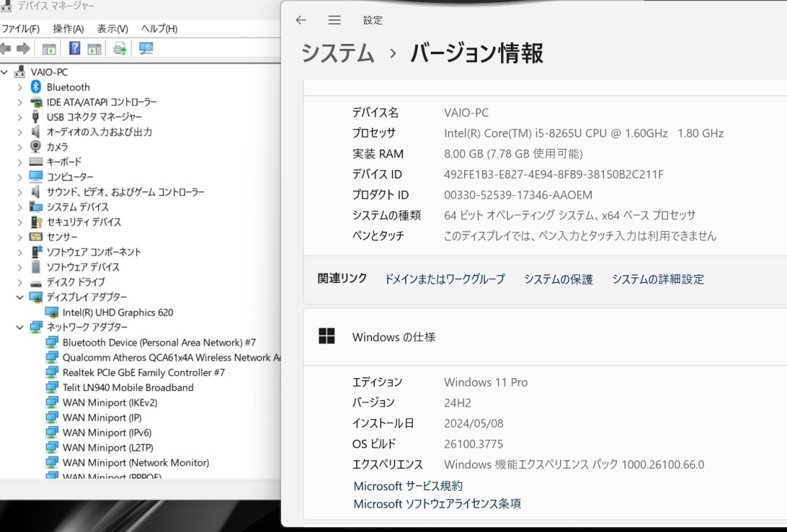Open the 表示(V) menu

(x=112, y=28)
